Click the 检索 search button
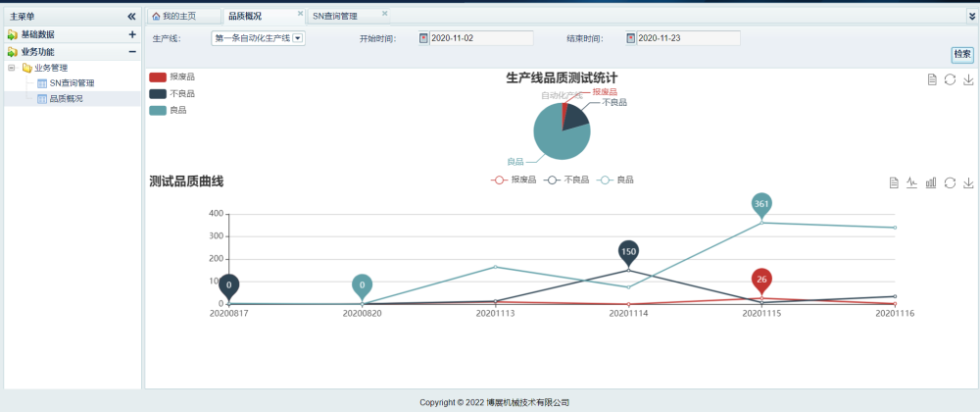Screen dimensions: 980x412 point(962,54)
